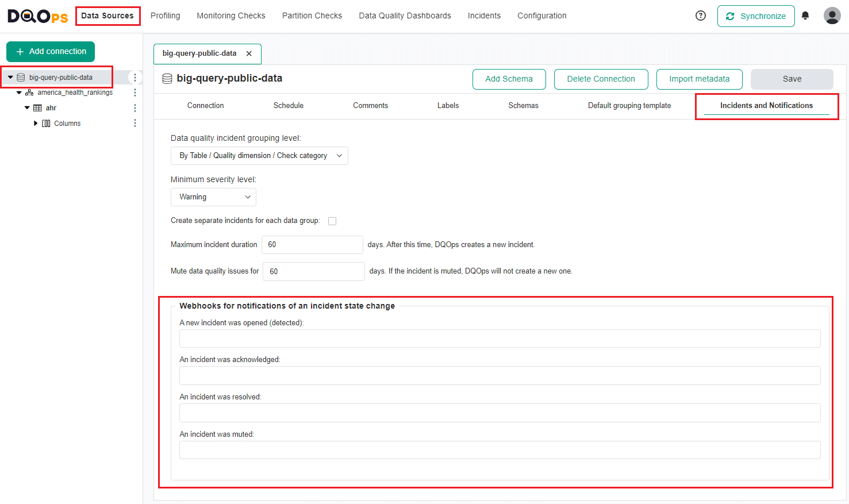Select the database icon beside big-query-public-data

tap(21, 76)
